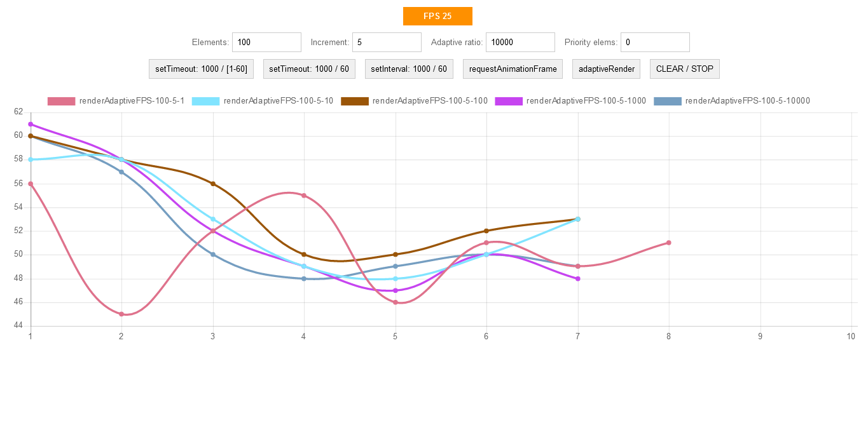Select purple data point at x=1, value 61
The image size is (868, 446).
tap(31, 125)
